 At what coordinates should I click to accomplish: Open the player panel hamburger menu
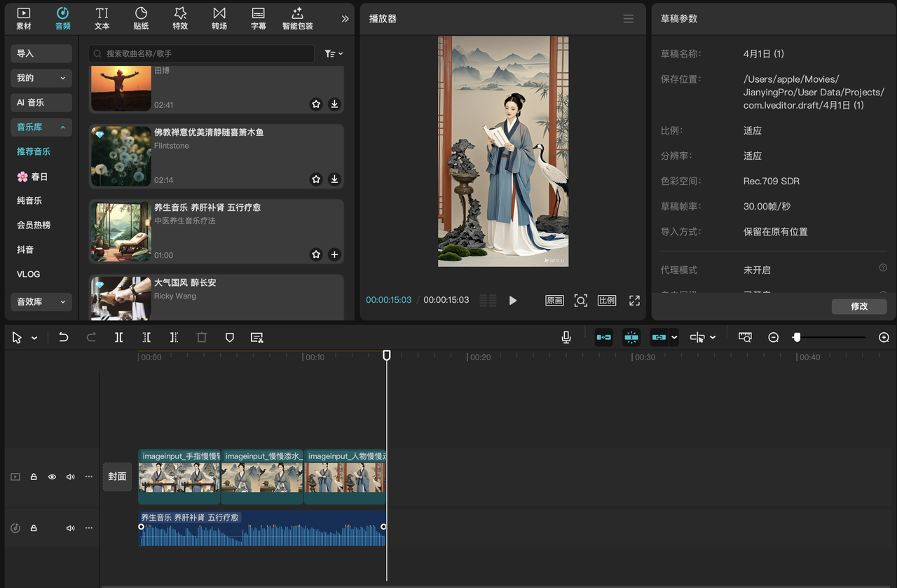pyautogui.click(x=629, y=18)
